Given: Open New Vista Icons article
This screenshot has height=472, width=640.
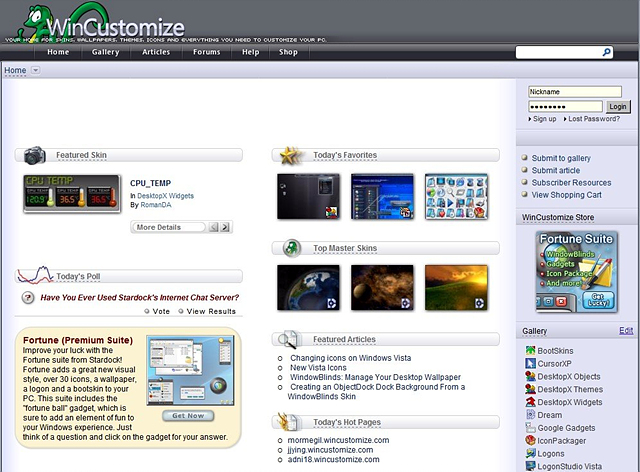Looking at the screenshot, I should click(x=318, y=367).
